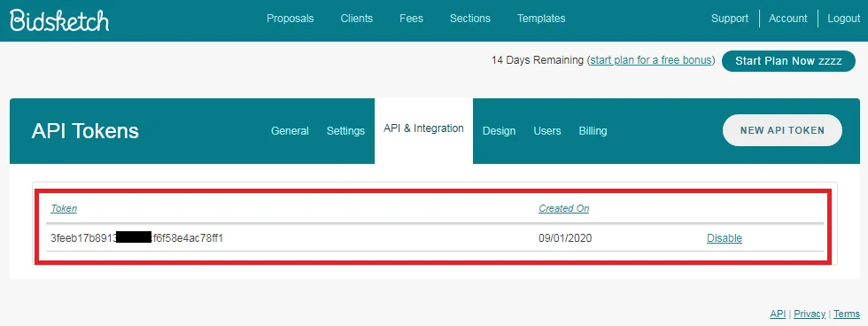Viewport: 868px width, 326px height.
Task: Open the Privacy footer link
Action: [x=810, y=314]
